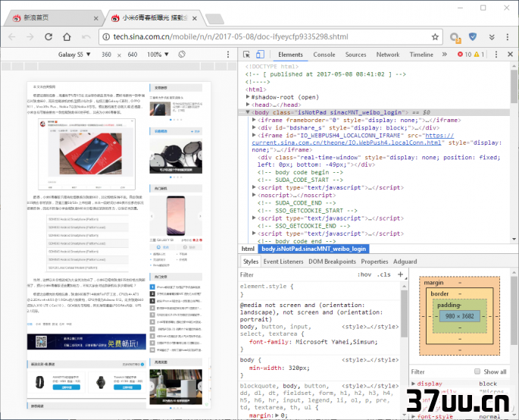
Task: Reload the current page
Action: [48, 36]
